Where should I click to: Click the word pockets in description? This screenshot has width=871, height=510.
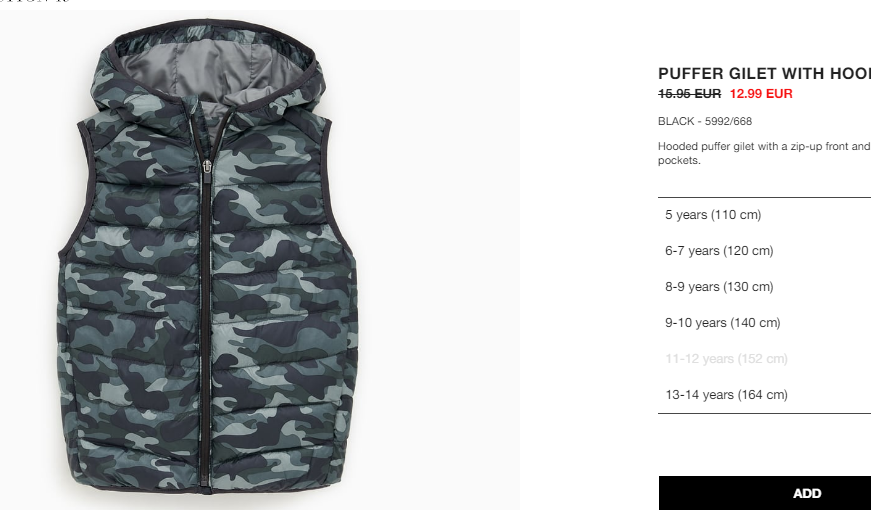coord(679,161)
